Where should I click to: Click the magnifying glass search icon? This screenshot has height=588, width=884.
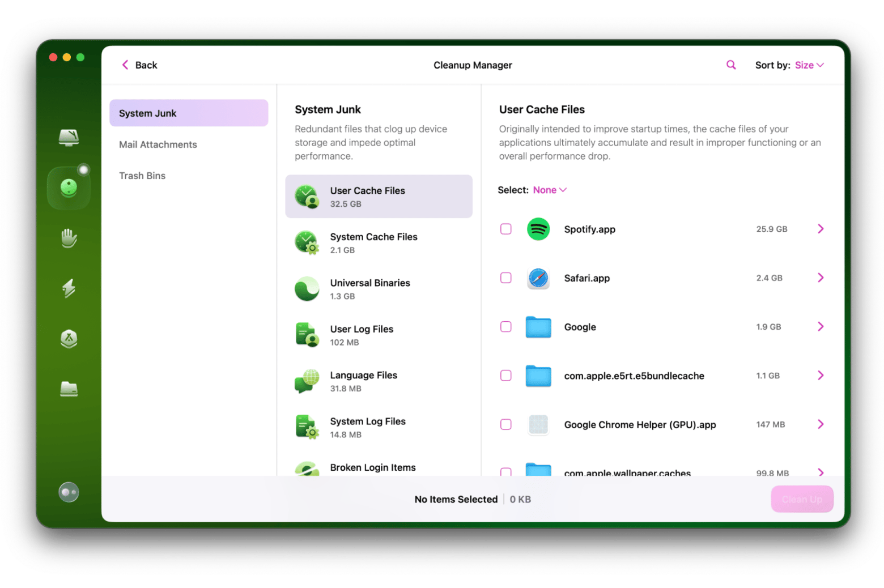click(731, 65)
